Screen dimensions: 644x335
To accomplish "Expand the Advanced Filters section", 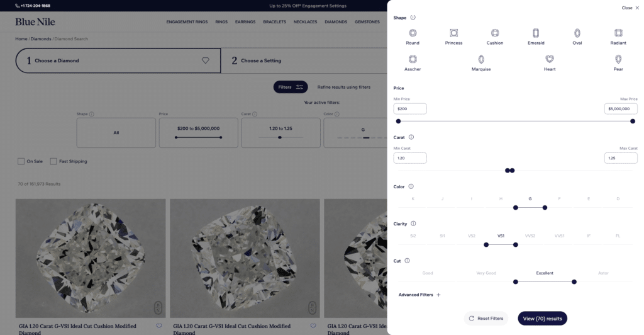I will [x=419, y=295].
